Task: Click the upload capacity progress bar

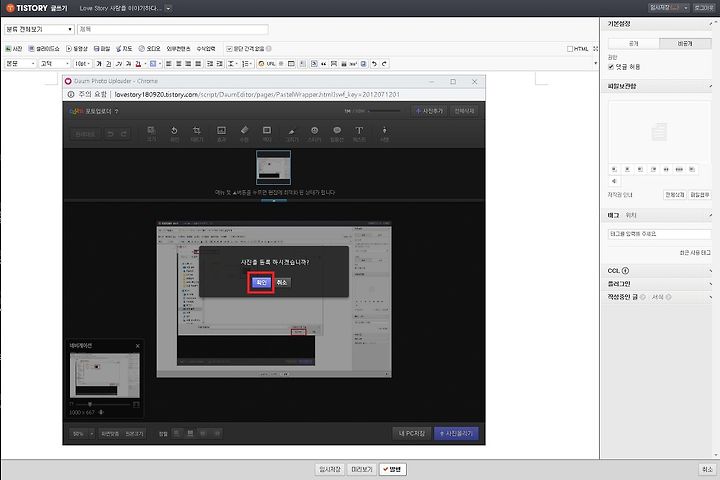Action: (384, 111)
